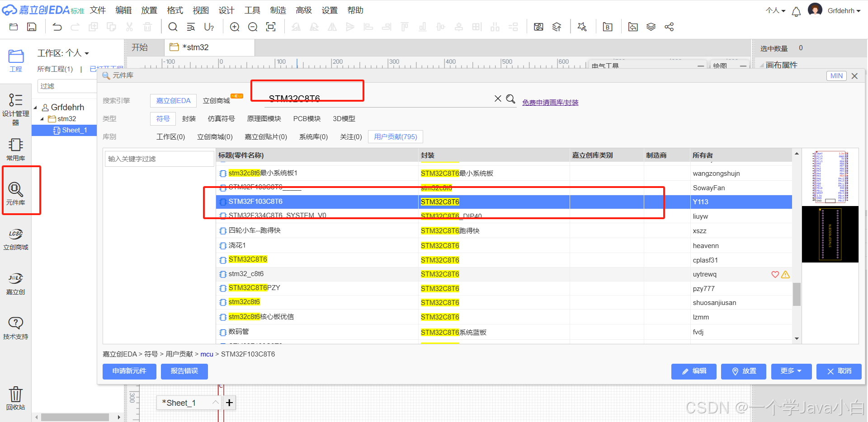The width and height of the screenshot is (868, 422).
Task: Open the Design Manager sidebar panel
Action: pos(16,109)
